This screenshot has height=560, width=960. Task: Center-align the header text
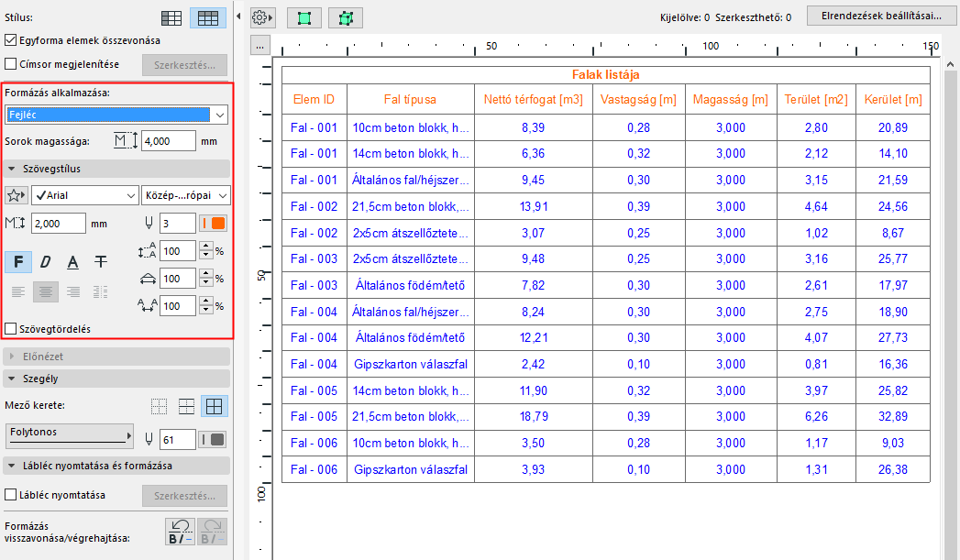click(x=46, y=292)
